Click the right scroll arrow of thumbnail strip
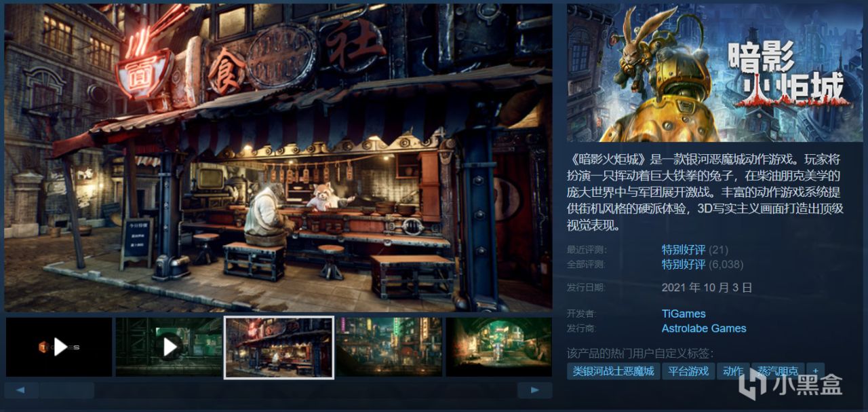The height and width of the screenshot is (412, 868). 535,390
